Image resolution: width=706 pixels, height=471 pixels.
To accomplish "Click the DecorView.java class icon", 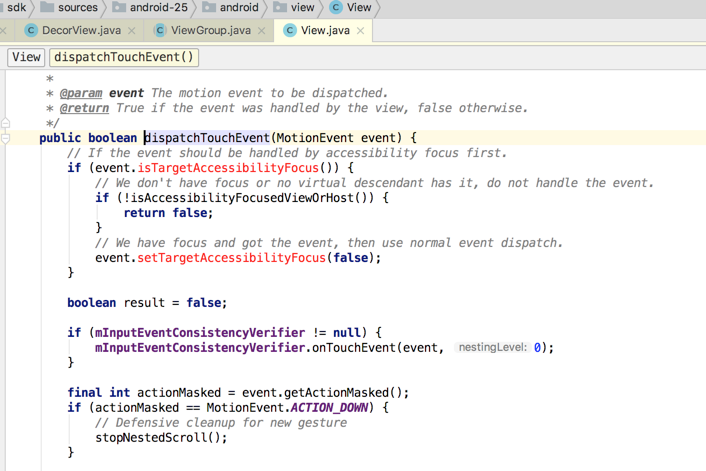I will (31, 30).
